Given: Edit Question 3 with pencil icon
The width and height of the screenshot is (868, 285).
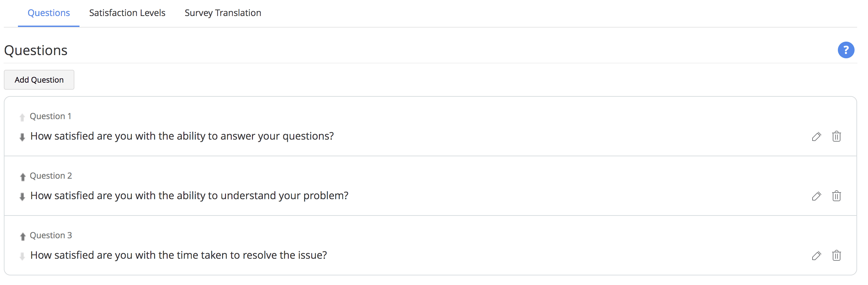Looking at the screenshot, I should [x=816, y=256].
